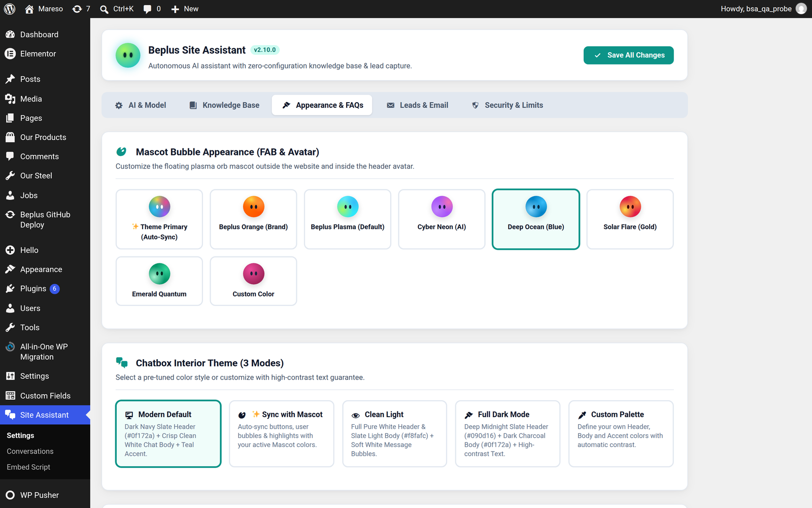Select Beplus Orange (Brand) mascot
The width and height of the screenshot is (812, 508).
[x=253, y=219]
